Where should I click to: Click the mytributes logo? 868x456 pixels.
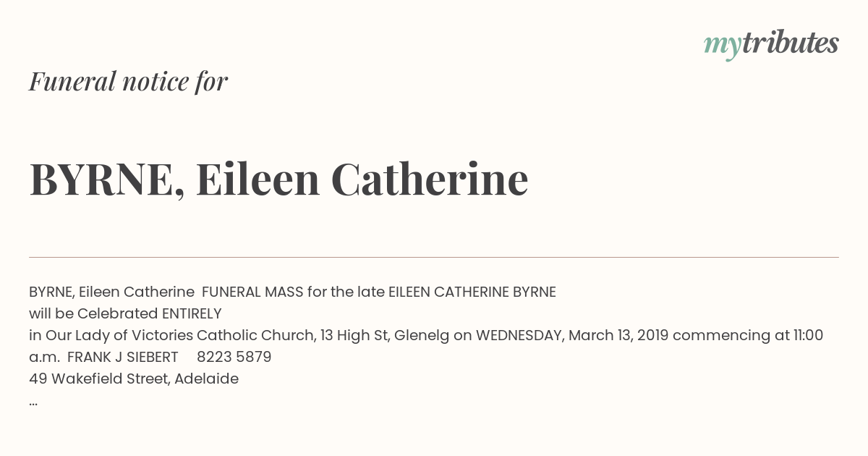click(x=771, y=44)
